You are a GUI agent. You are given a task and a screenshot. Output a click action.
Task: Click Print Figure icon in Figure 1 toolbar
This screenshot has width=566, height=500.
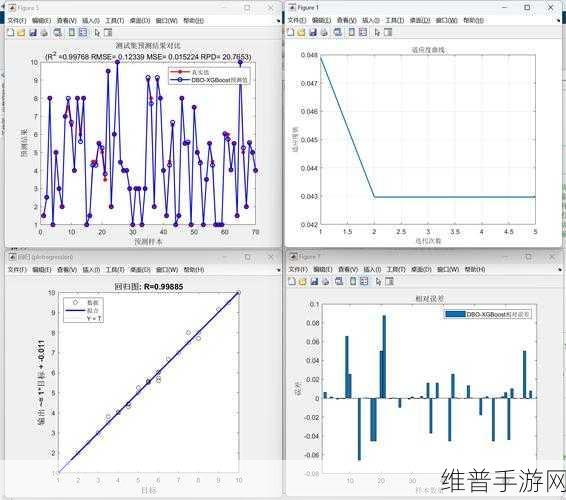324,32
